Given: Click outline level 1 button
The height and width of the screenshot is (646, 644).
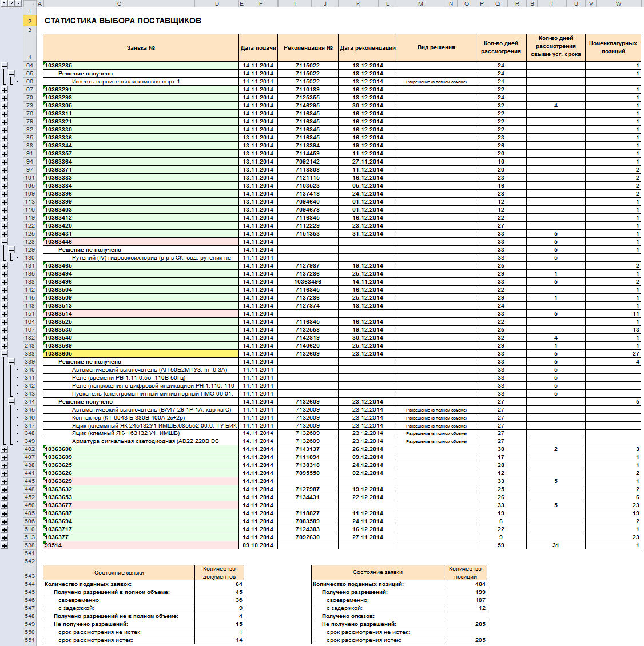Looking at the screenshot, I should [x=3, y=3].
